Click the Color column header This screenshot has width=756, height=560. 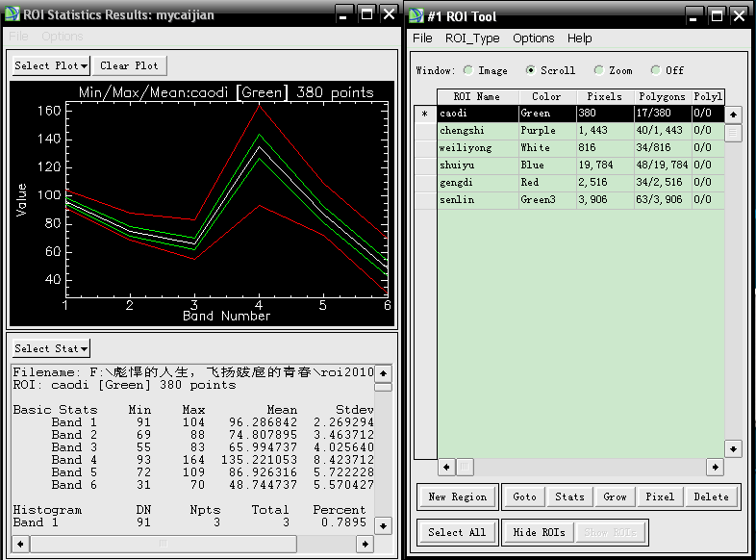pos(547,97)
